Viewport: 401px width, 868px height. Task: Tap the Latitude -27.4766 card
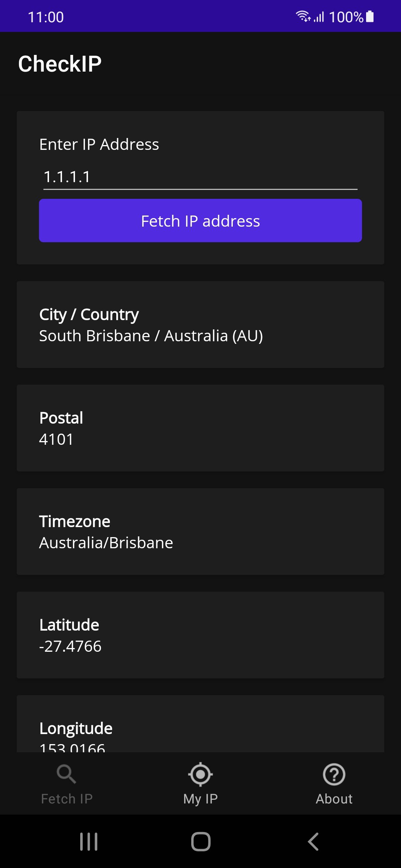[200, 635]
